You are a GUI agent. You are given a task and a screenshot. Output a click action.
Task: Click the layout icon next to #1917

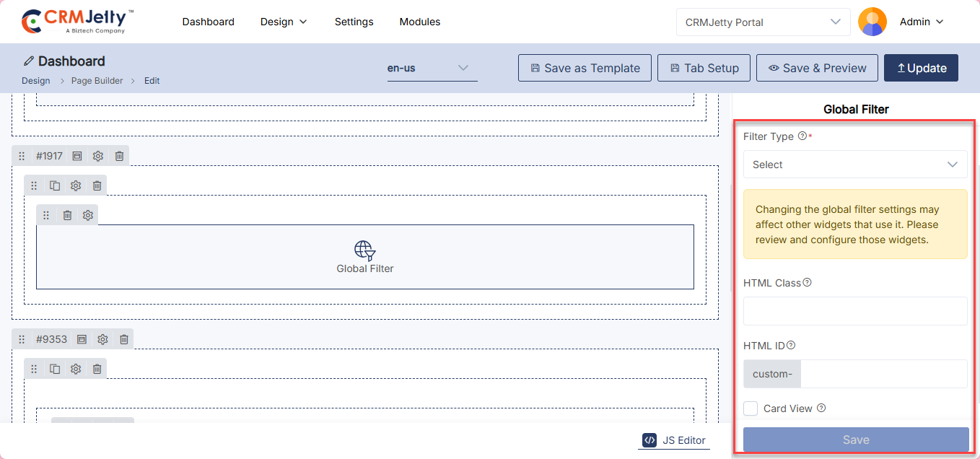(x=77, y=156)
